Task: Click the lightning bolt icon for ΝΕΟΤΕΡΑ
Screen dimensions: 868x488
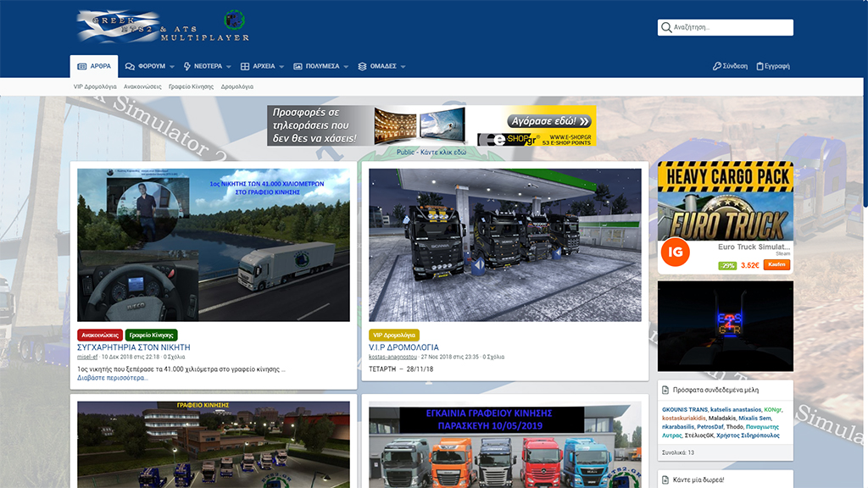Action: click(187, 66)
